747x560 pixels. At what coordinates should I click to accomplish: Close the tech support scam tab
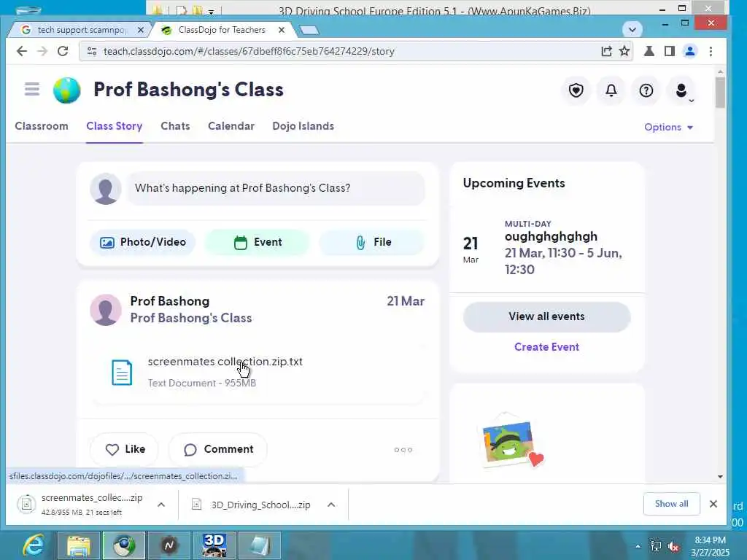(x=140, y=30)
